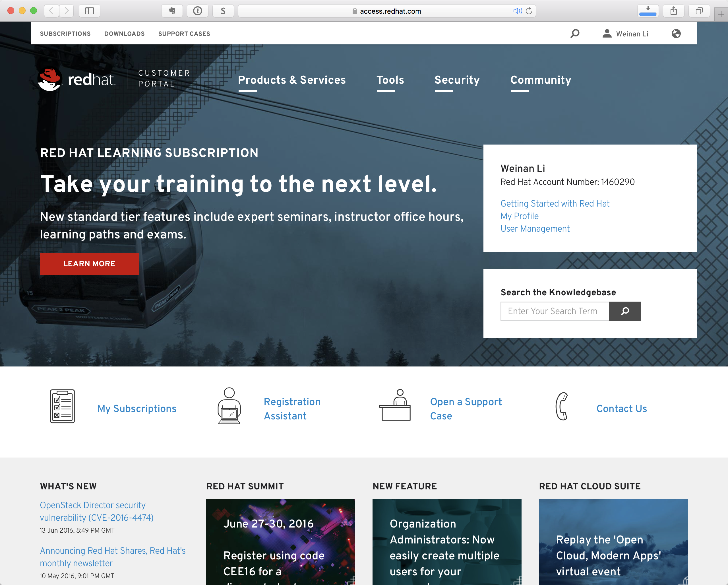728x585 pixels.
Task: Open the 1Password extension icon
Action: [198, 11]
